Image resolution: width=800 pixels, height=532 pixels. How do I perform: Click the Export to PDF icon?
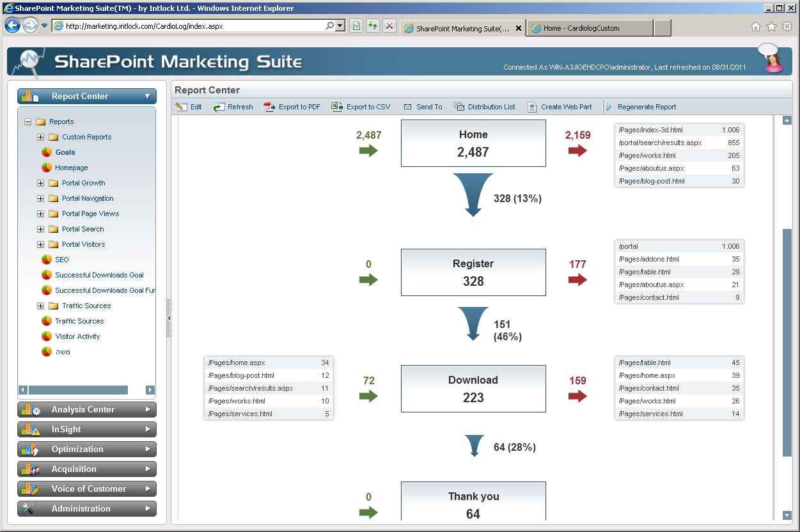[x=270, y=107]
